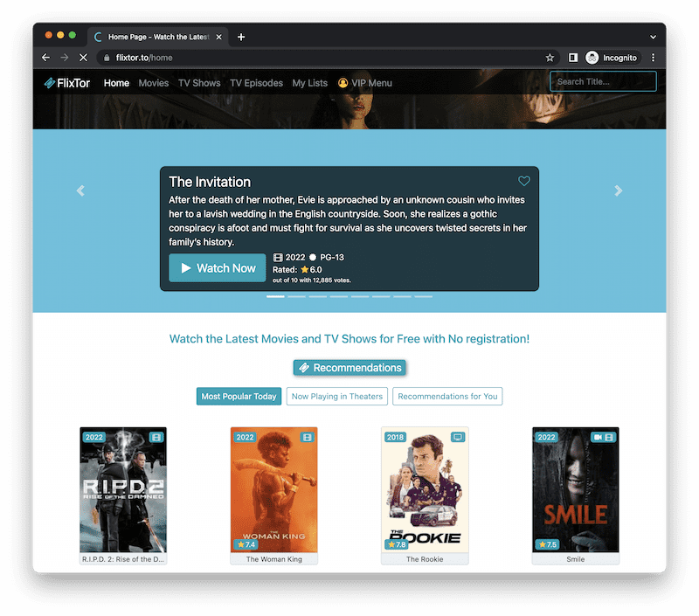The width and height of the screenshot is (699, 616).
Task: Click the Watch Now button
Action: point(217,268)
